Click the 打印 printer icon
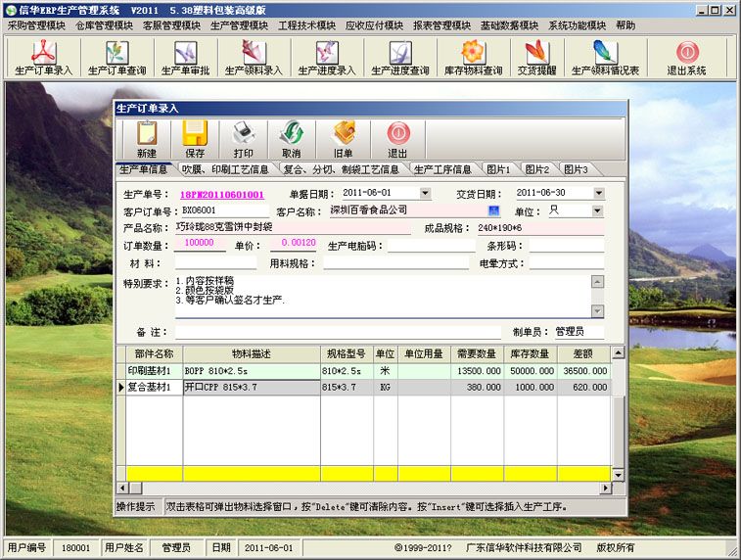The height and width of the screenshot is (560, 741). click(244, 139)
